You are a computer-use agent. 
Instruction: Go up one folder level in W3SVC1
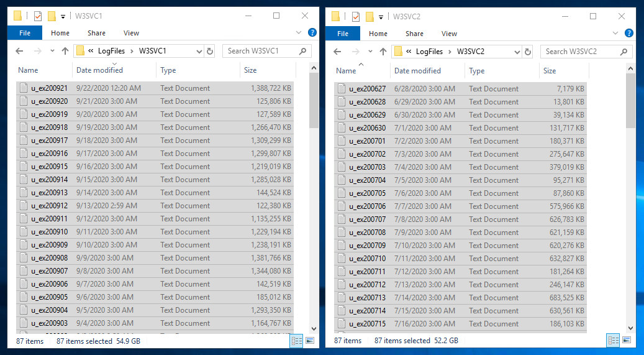pyautogui.click(x=65, y=51)
